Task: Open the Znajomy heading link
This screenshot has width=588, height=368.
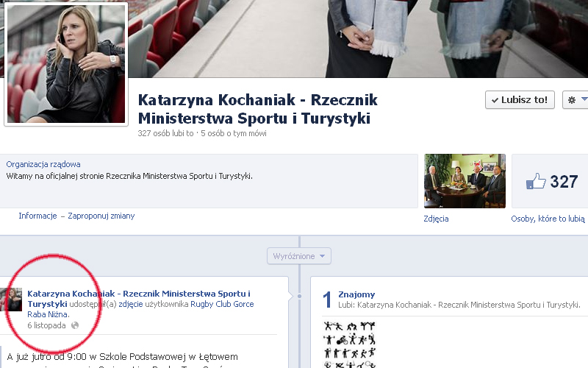Action: [x=356, y=294]
